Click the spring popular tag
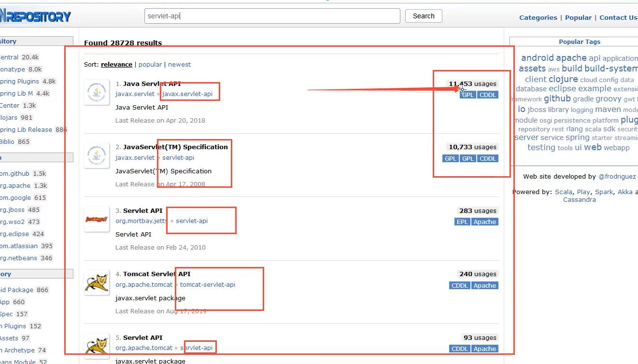The height and width of the screenshot is (364, 638). 578,138
